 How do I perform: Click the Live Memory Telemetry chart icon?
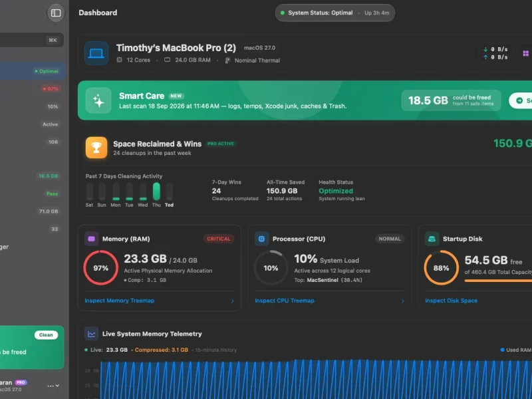(91, 334)
